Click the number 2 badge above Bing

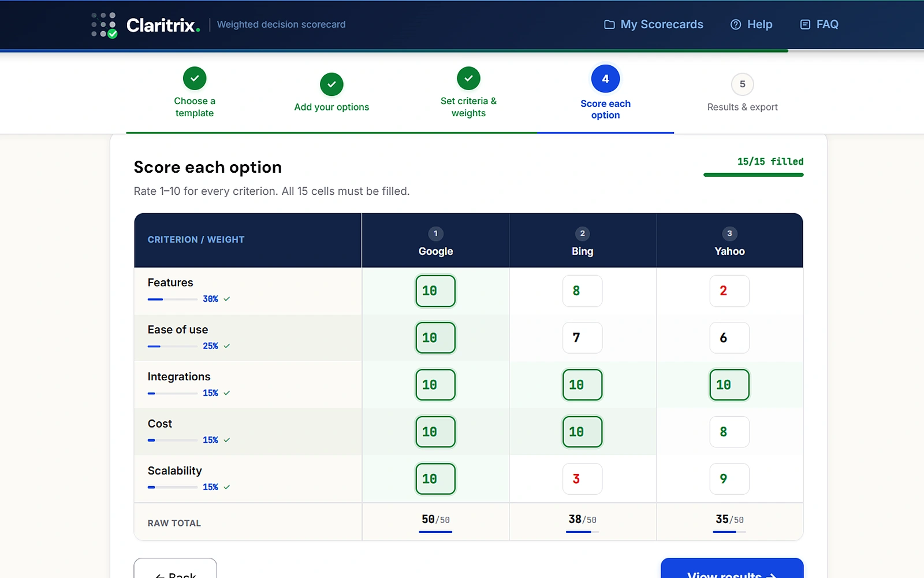point(582,234)
